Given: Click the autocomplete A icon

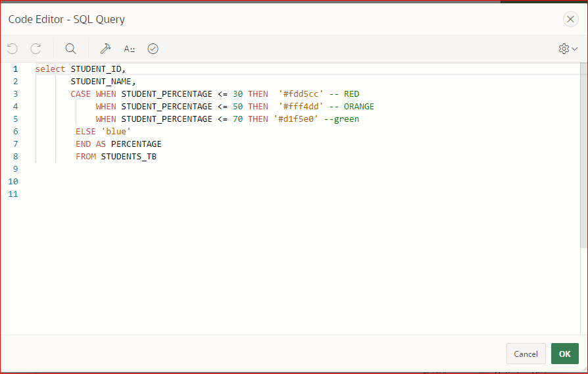Looking at the screenshot, I should pos(129,49).
